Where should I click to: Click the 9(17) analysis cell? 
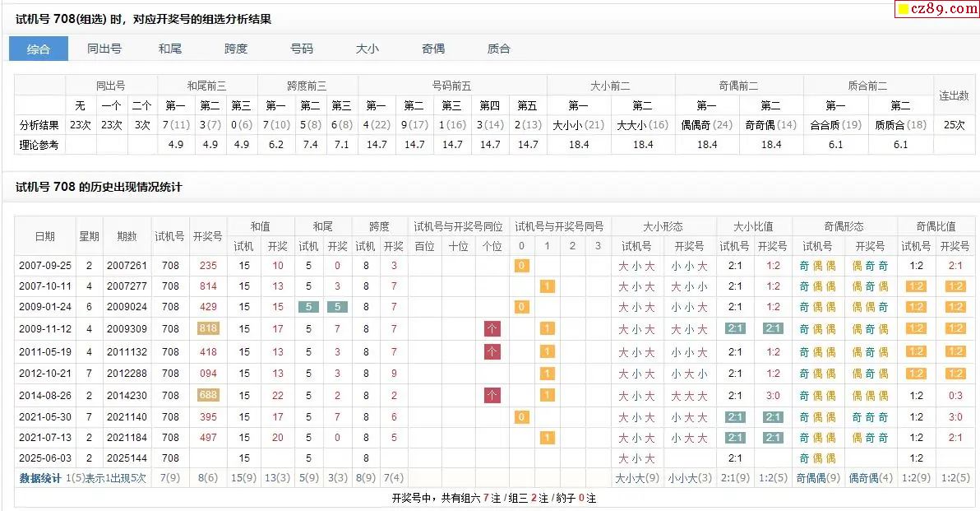[414, 124]
